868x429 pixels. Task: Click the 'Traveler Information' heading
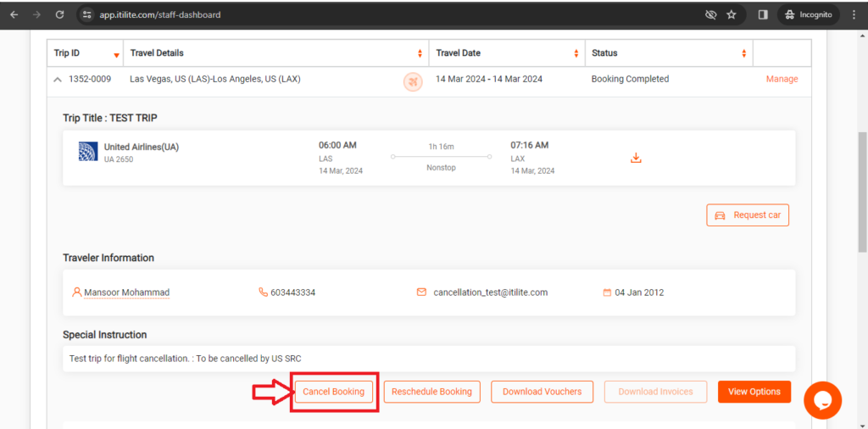[108, 258]
